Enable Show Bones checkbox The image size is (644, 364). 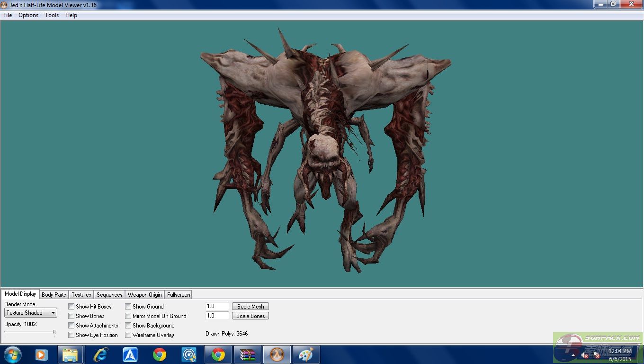pyautogui.click(x=72, y=316)
